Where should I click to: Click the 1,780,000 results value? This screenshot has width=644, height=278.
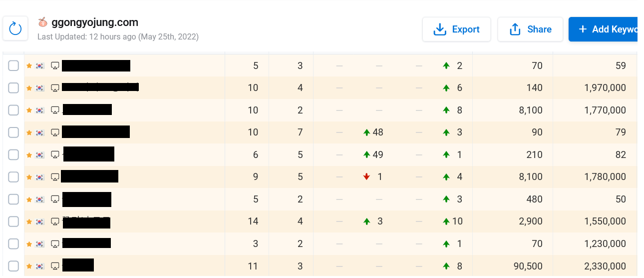tap(605, 176)
